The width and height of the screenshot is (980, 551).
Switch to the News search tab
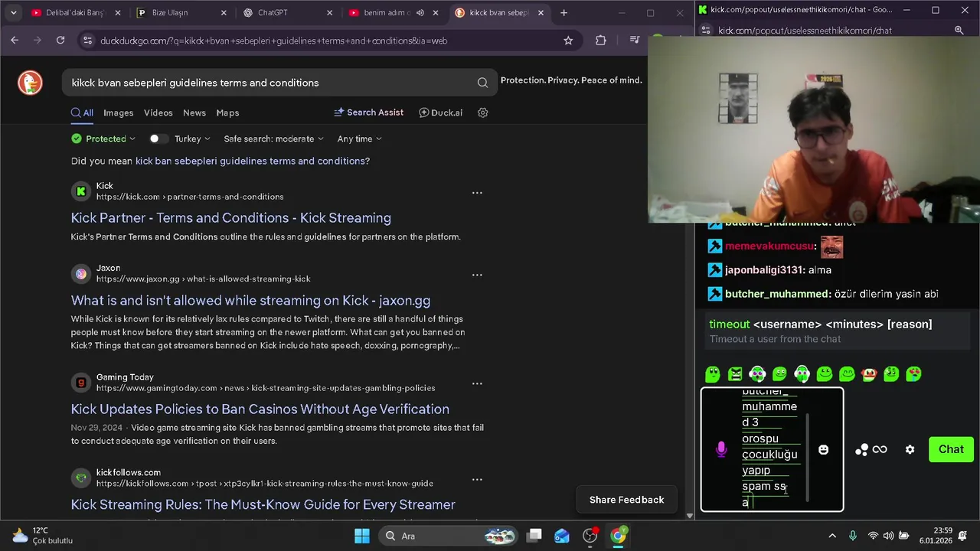pos(194,112)
